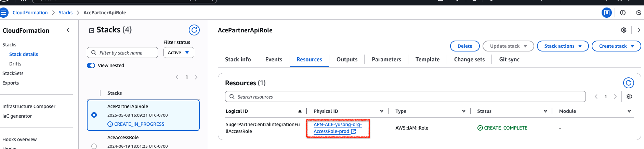
Task: Select the AceAccessRole stack radio button
Action: click(x=94, y=146)
